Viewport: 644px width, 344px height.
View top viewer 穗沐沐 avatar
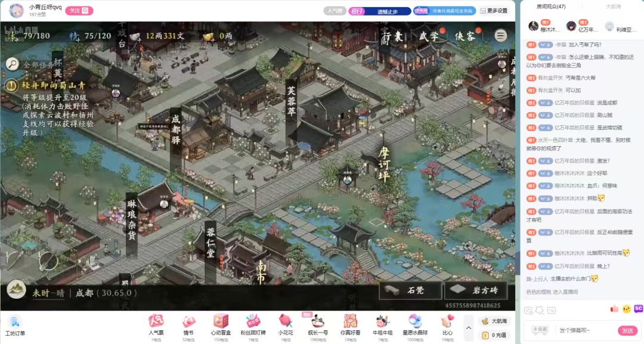[533, 26]
